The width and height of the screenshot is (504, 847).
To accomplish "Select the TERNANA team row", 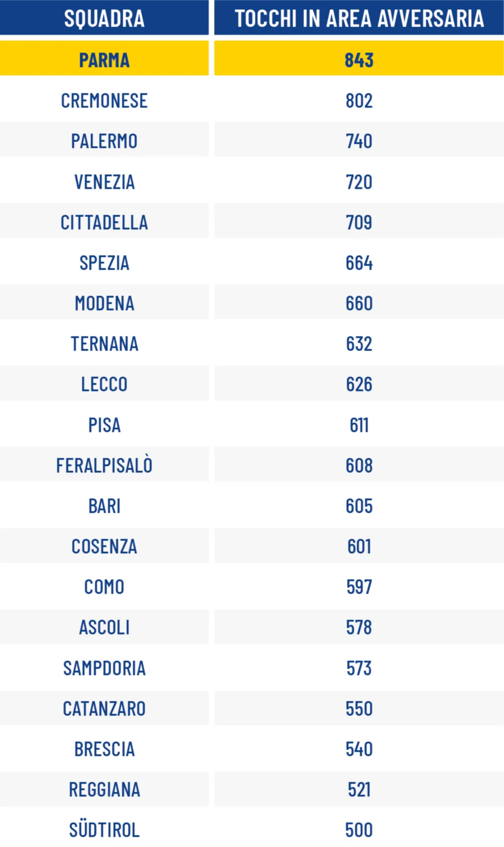I will pyautogui.click(x=252, y=344).
